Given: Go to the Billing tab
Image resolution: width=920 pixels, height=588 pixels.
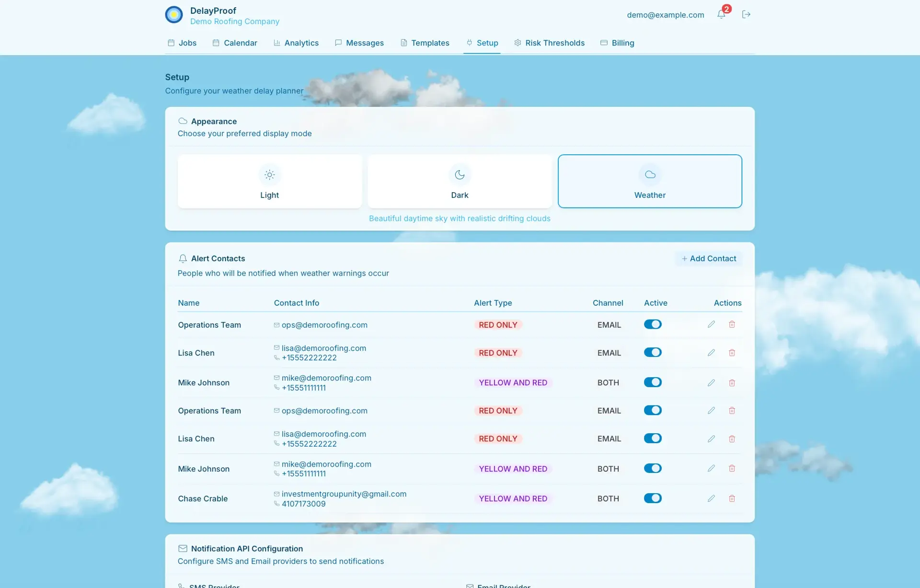Looking at the screenshot, I should [617, 43].
